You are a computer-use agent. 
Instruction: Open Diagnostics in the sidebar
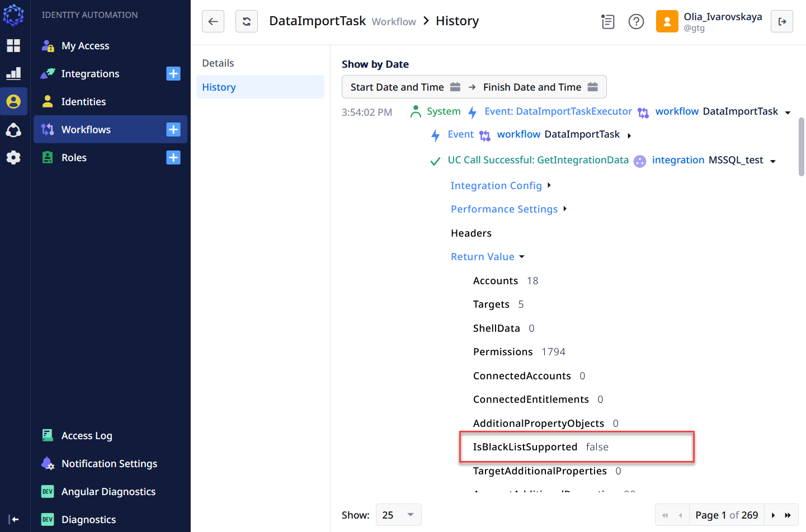coord(110,519)
